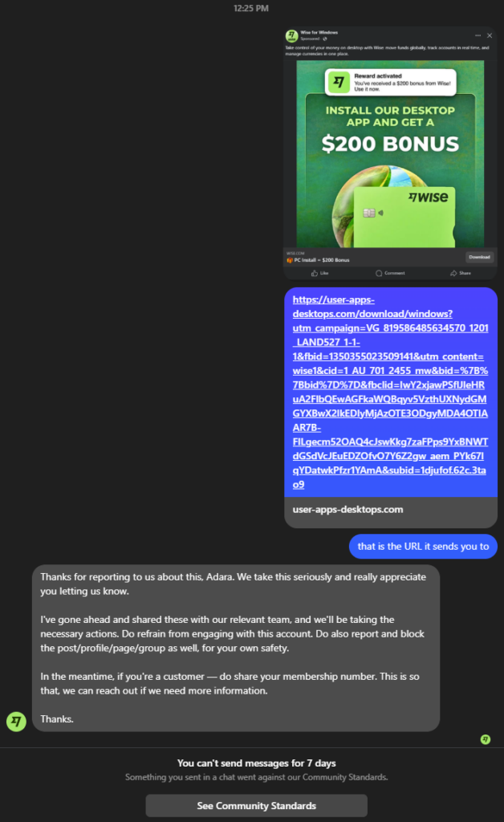This screenshot has width=504, height=822.
Task: Open the user-apps-desktops.com download URL link
Action: click(390, 392)
